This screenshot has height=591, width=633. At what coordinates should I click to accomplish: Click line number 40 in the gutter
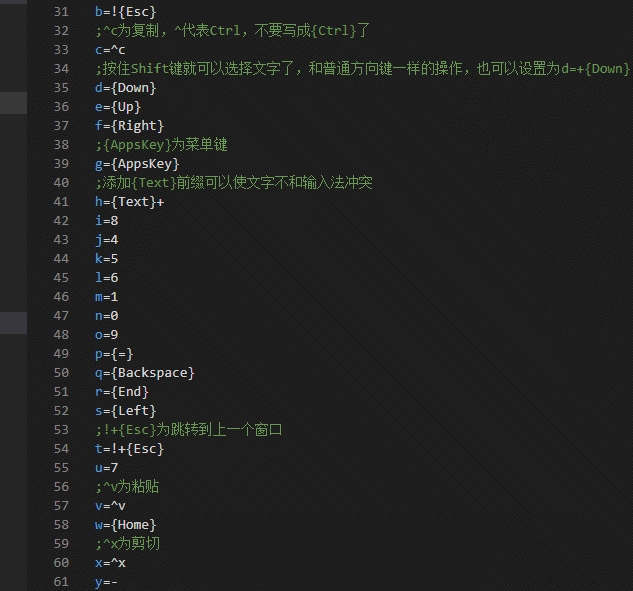coord(61,182)
